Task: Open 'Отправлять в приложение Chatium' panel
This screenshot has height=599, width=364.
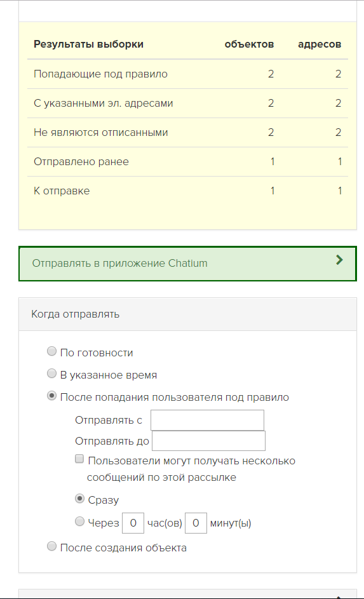Action: [x=187, y=264]
